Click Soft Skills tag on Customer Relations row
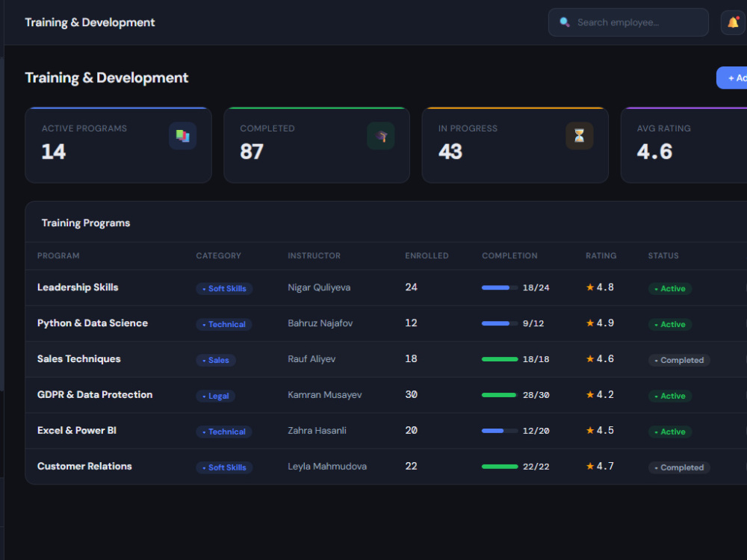747x560 pixels. tap(224, 467)
